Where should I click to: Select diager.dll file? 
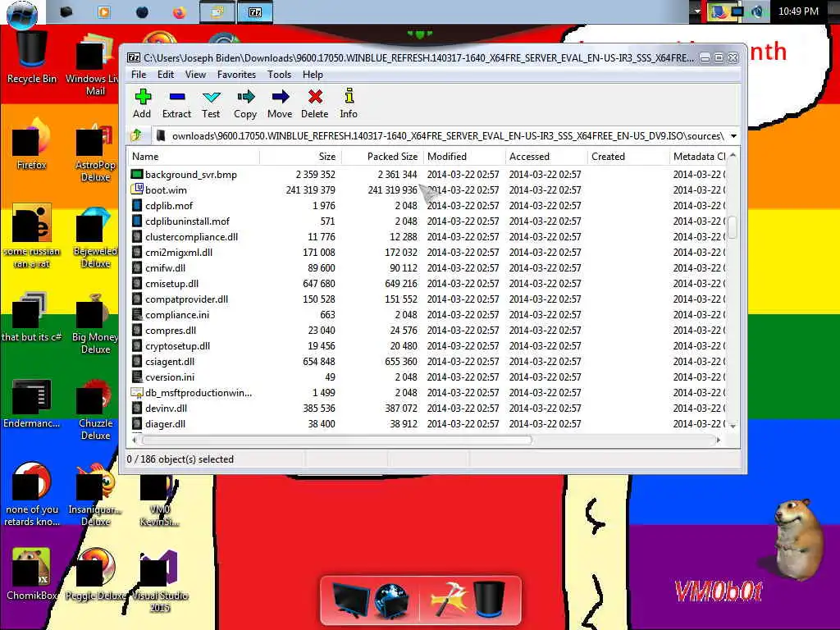click(165, 424)
